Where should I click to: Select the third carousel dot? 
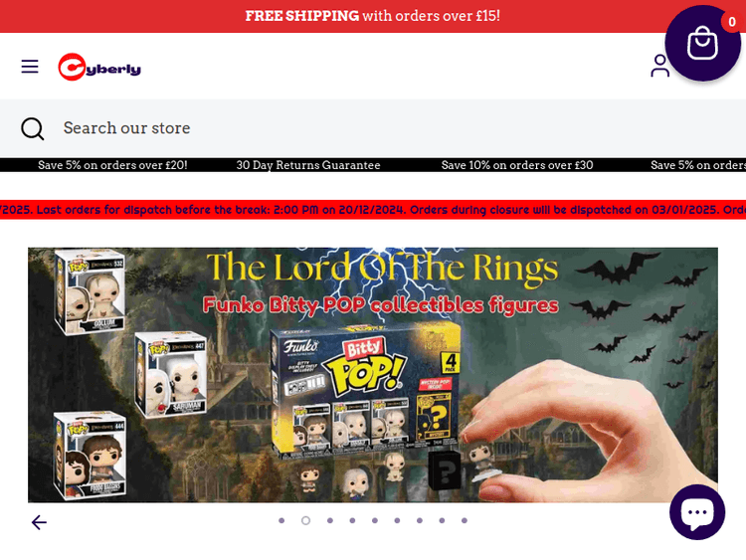click(329, 520)
